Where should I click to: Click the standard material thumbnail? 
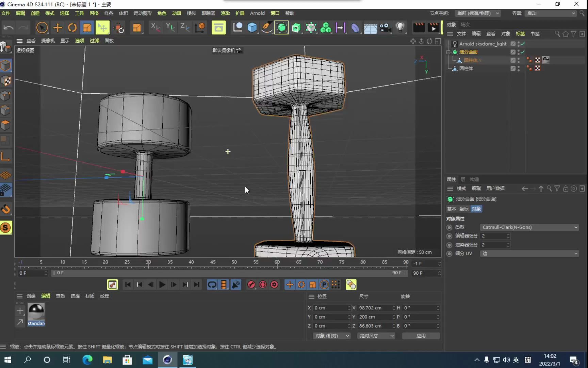point(35,312)
